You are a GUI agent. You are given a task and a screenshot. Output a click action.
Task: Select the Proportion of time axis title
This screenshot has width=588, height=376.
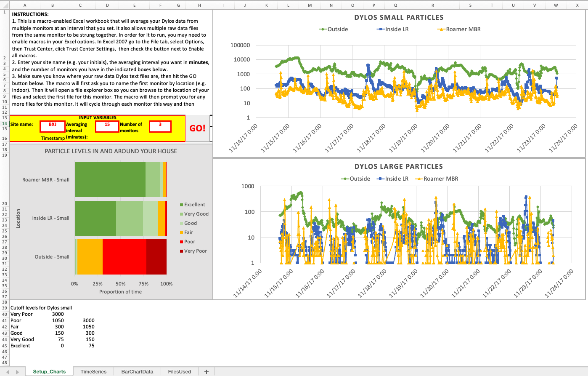coord(120,292)
